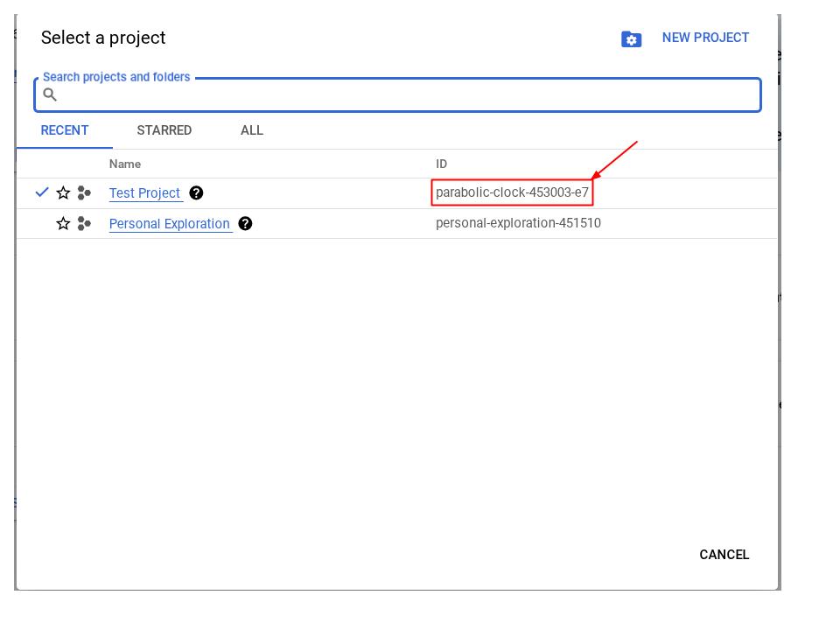The height and width of the screenshot is (630, 840).
Task: Click the checkmark beside Test Project
Action: [40, 192]
